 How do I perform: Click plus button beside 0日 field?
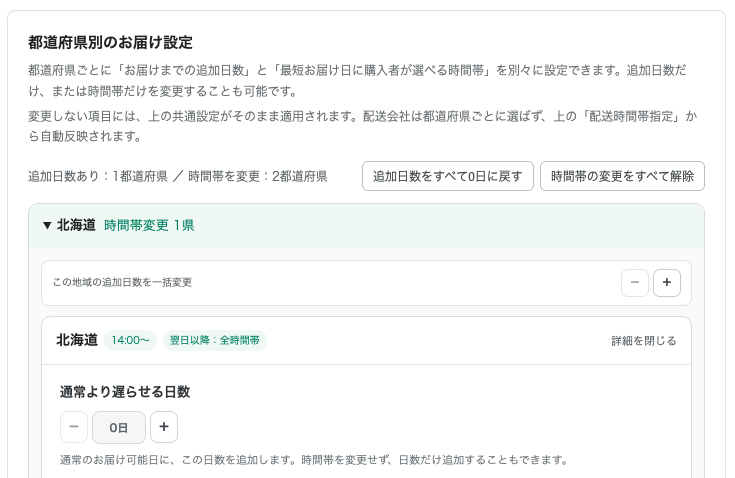coord(164,427)
